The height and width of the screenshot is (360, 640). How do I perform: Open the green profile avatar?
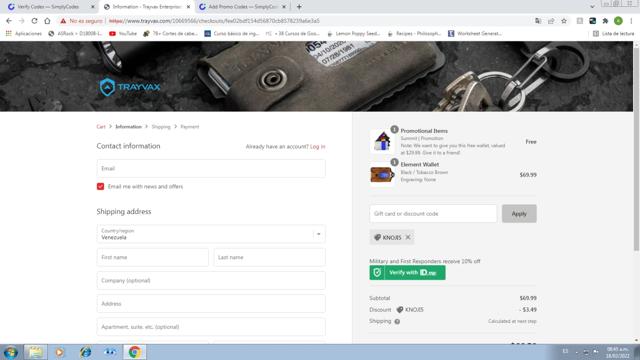click(x=618, y=21)
